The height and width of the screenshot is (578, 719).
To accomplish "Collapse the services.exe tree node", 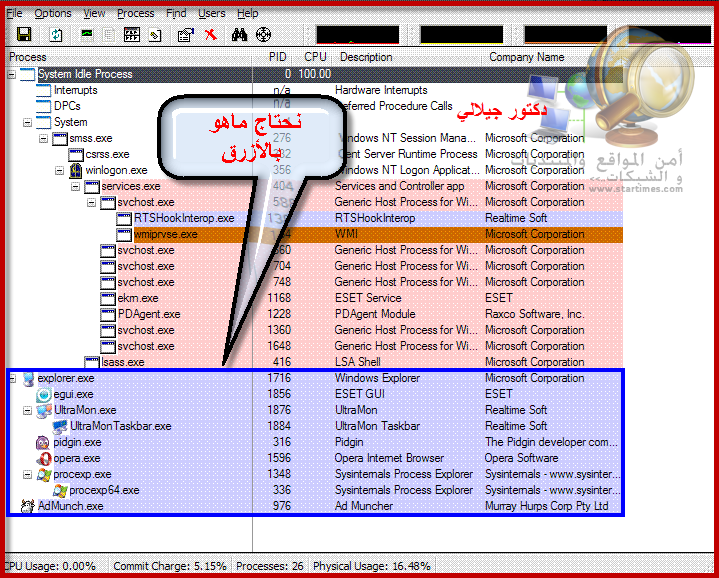I will pos(76,187).
